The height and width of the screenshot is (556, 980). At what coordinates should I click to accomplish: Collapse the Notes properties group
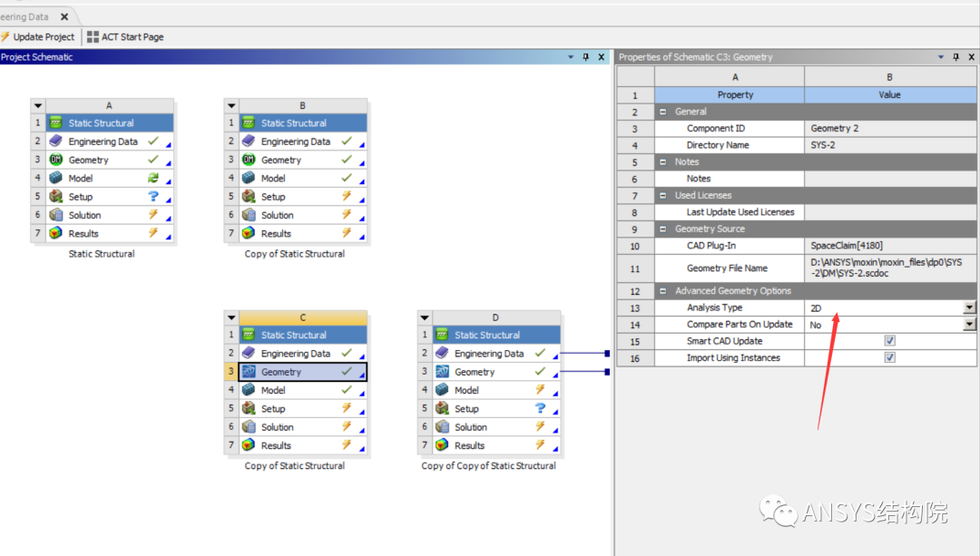click(x=662, y=161)
